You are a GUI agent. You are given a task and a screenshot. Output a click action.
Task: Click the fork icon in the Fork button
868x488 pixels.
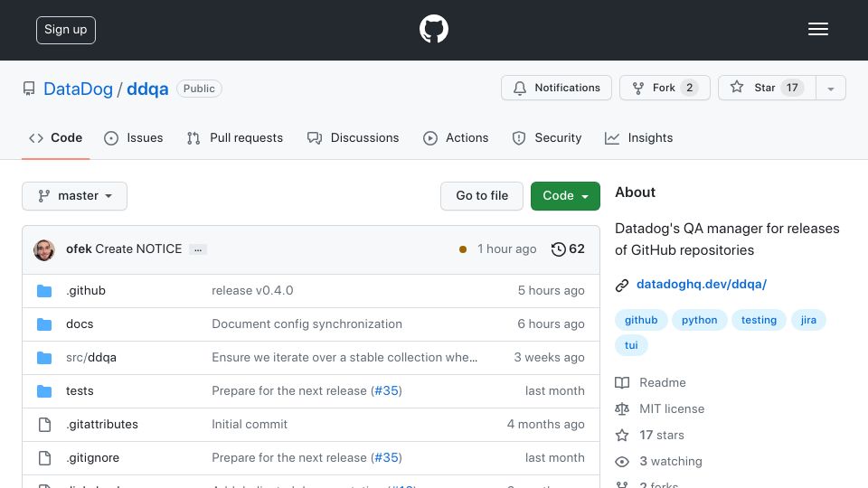pyautogui.click(x=638, y=88)
